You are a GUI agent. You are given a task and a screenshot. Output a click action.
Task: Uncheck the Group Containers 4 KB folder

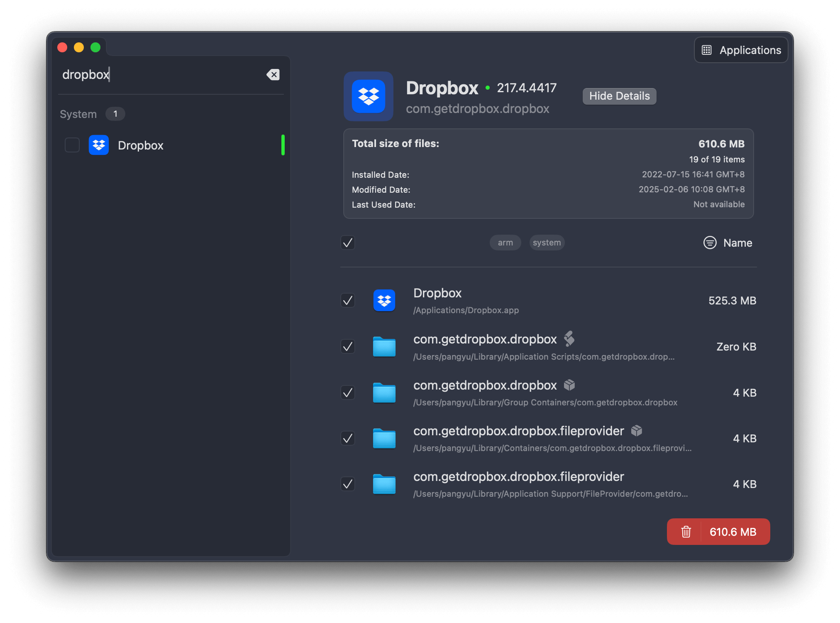pos(348,392)
